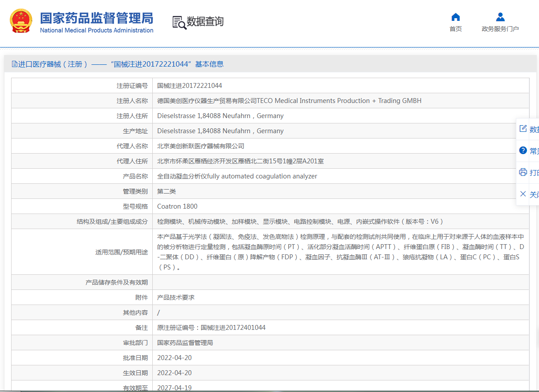The height and width of the screenshot is (392, 539).
Task: Click 第二类 management category value
Action: (166, 191)
